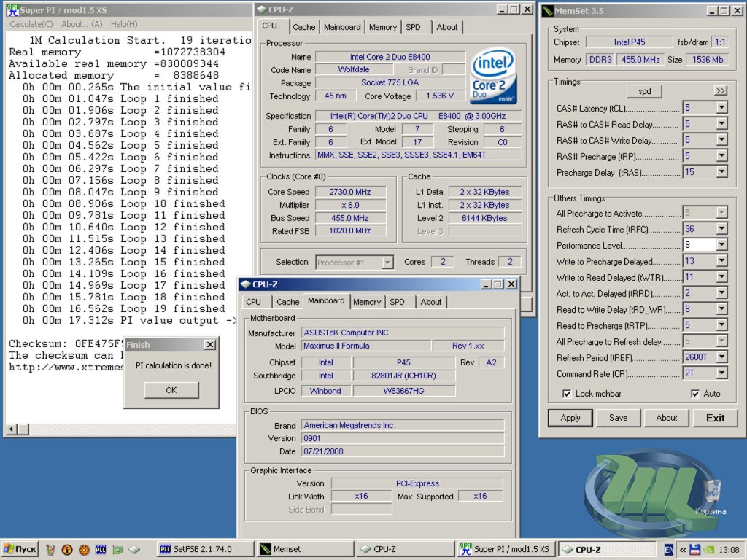Open the Refresh Period (tREF) dropdown
This screenshot has height=560, width=747.
[x=721, y=357]
